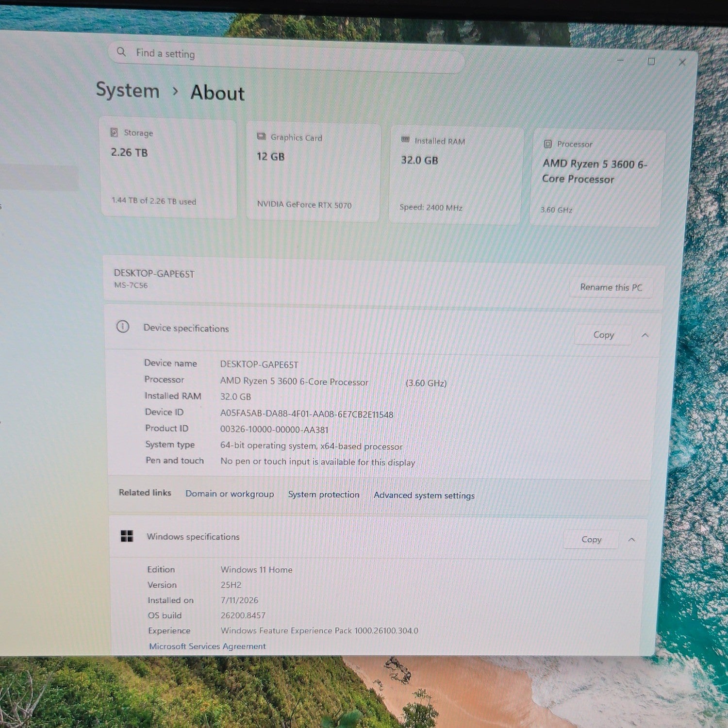The image size is (728, 728).
Task: Go back to System breadcrumb
Action: [128, 90]
